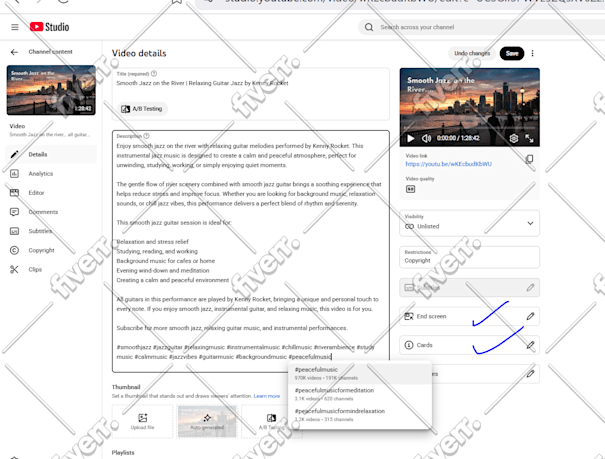Click the title help question icon
Screen dimensions: 605x459
154,73
